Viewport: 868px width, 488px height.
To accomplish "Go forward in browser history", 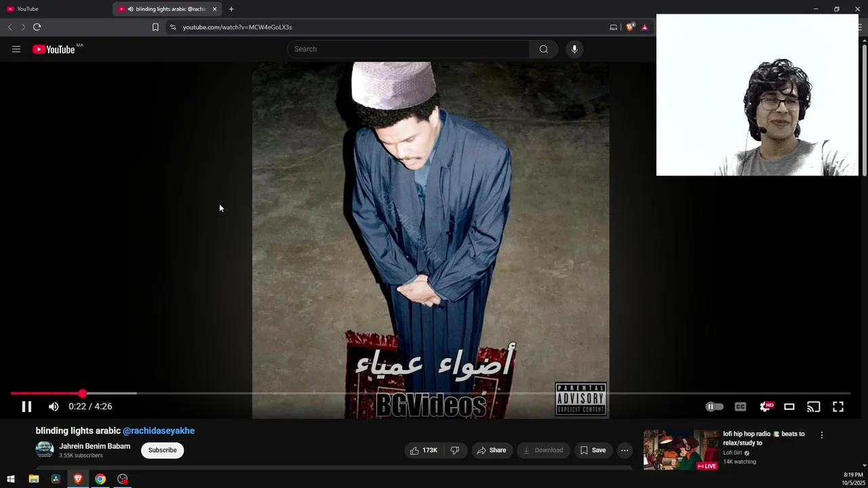I will pyautogui.click(x=23, y=27).
